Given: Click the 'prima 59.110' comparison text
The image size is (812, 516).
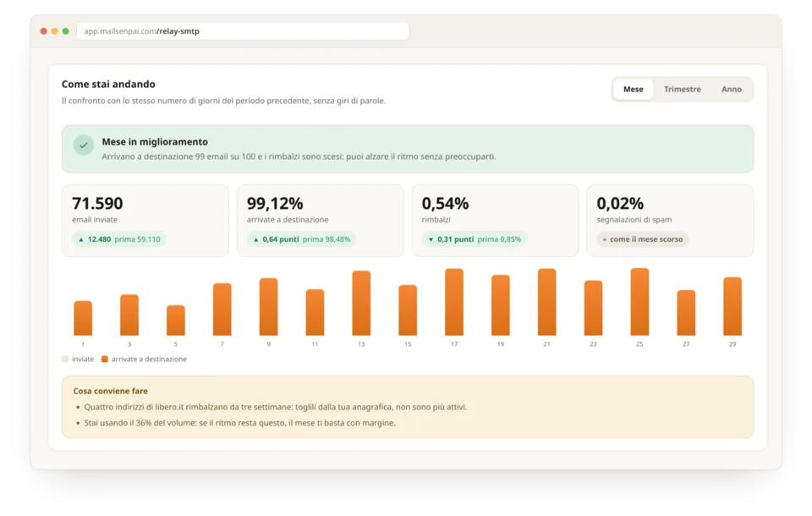Looking at the screenshot, I should (137, 239).
